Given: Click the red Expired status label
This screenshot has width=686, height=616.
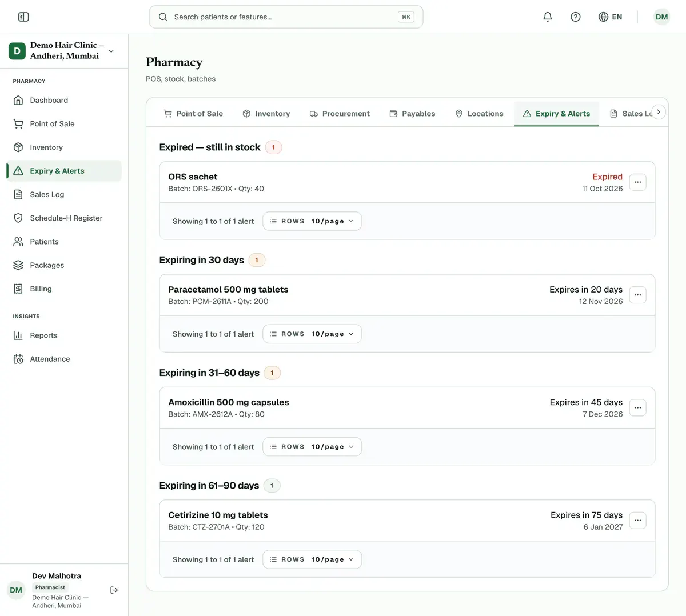Looking at the screenshot, I should tap(607, 177).
